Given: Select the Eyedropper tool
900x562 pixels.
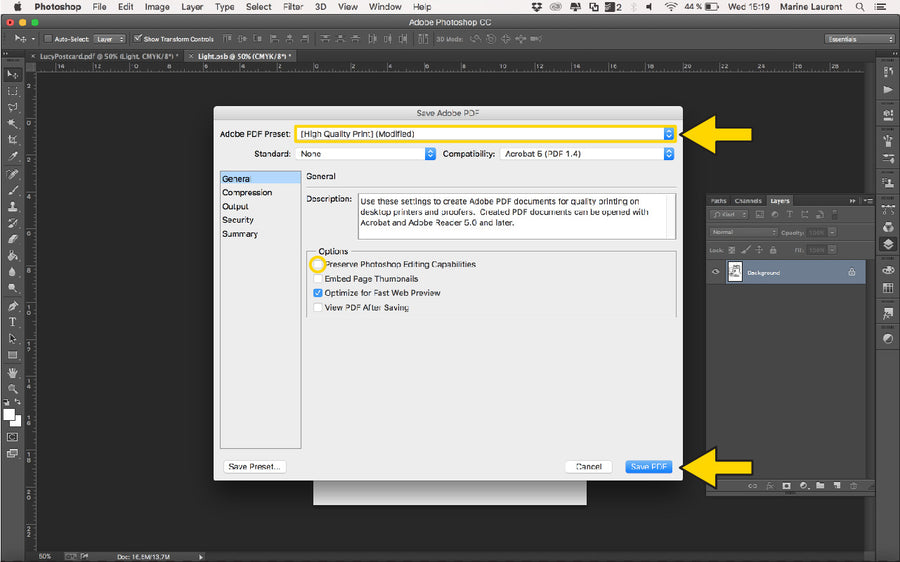Looking at the screenshot, I should pos(12,156).
